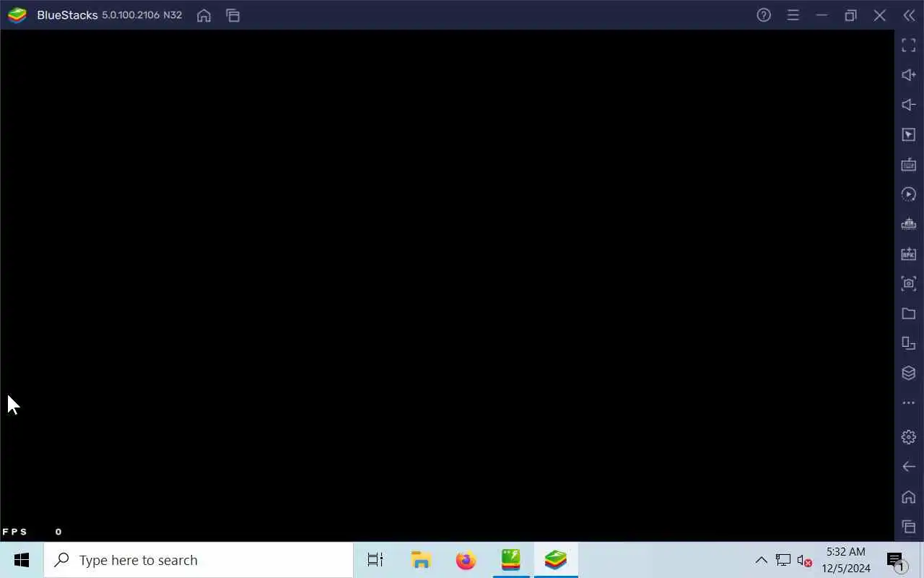
Task: Click the Type here to search box
Action: pos(199,560)
